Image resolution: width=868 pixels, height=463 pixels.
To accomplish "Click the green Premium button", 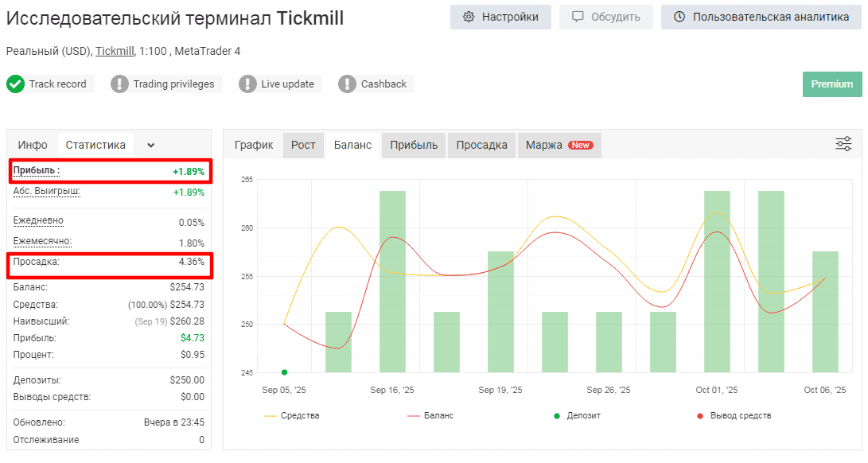I will (x=832, y=84).
